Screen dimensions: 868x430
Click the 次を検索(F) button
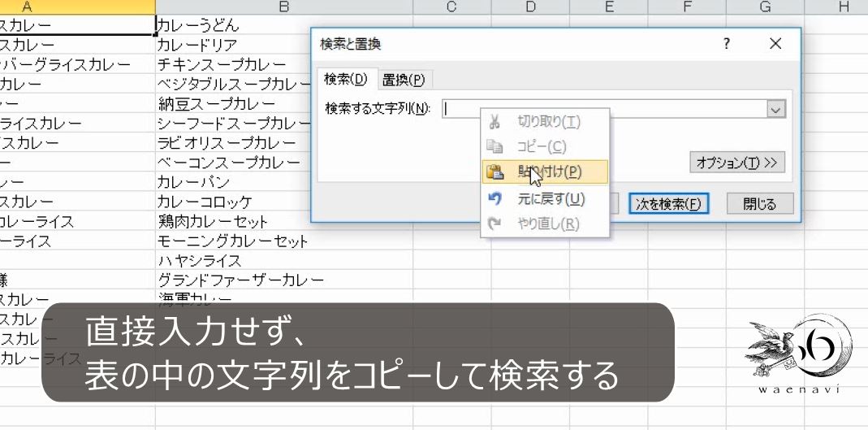pyautogui.click(x=669, y=204)
